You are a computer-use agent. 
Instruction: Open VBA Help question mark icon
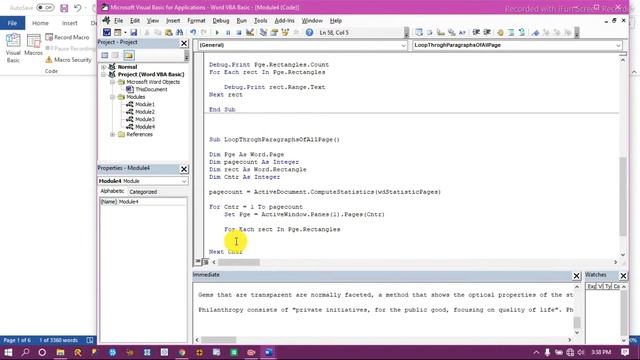pyautogui.click(x=309, y=32)
